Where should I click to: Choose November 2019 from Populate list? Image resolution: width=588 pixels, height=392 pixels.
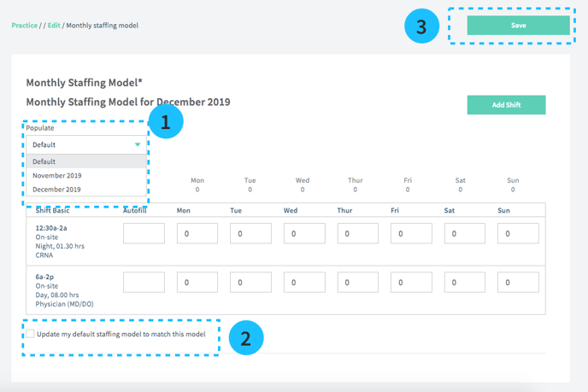tap(56, 175)
